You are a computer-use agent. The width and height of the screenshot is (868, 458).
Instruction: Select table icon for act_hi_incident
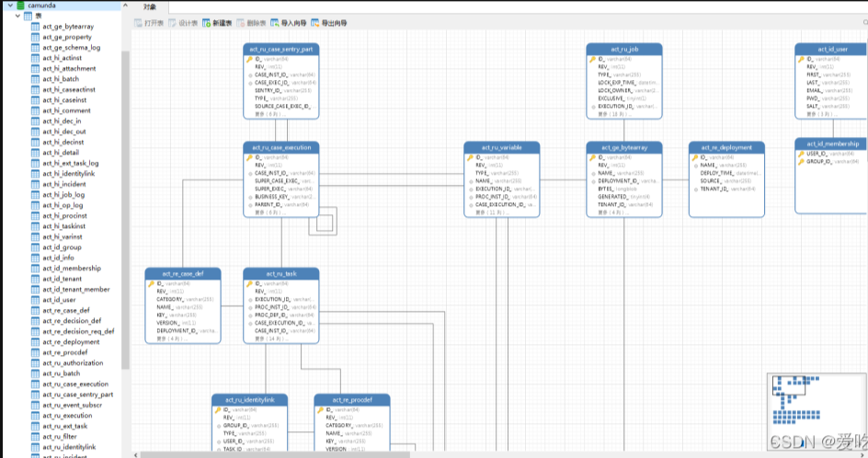[x=36, y=185]
